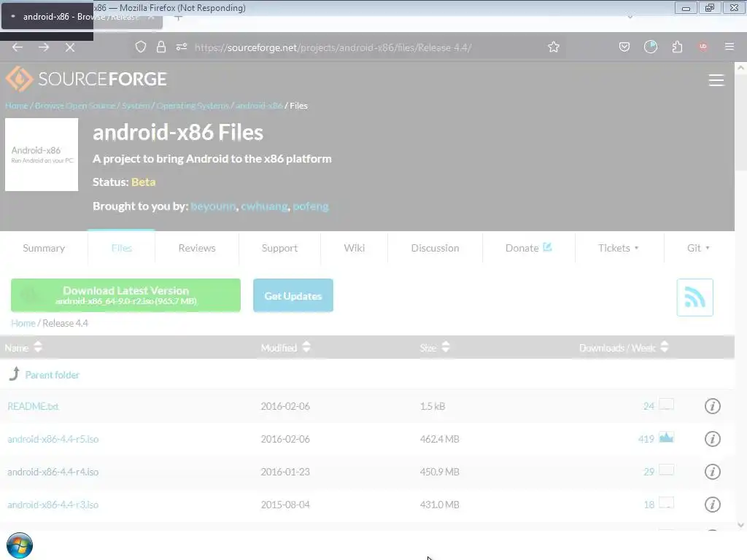Show site security info via the padlock icon
The height and width of the screenshot is (560, 747).
click(x=161, y=47)
